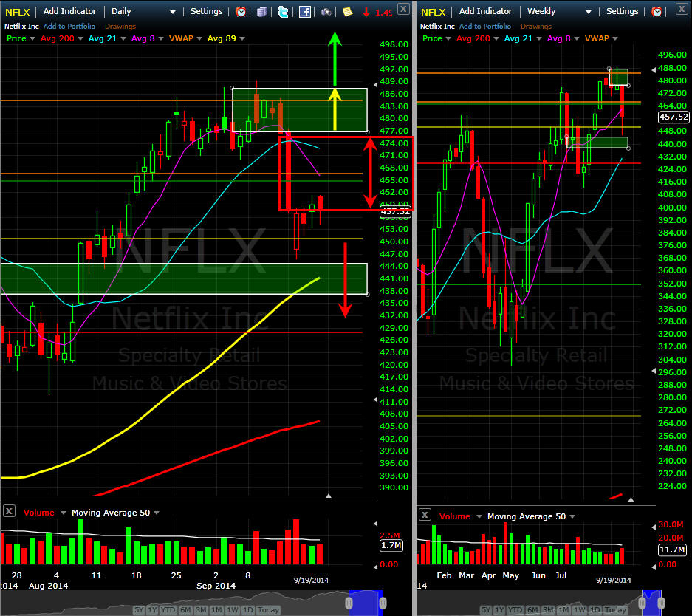This screenshot has width=692, height=616.
Task: Open Settings in Weekly chart
Action: click(622, 12)
